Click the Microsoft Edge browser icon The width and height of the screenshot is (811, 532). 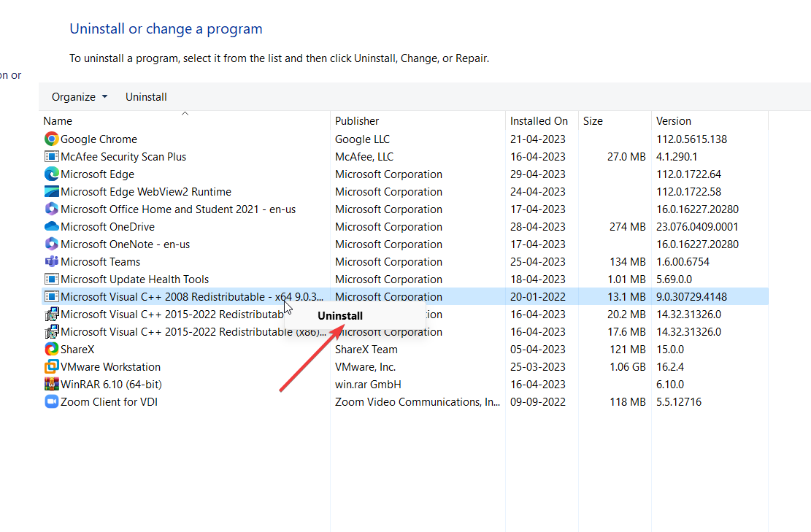click(51, 174)
